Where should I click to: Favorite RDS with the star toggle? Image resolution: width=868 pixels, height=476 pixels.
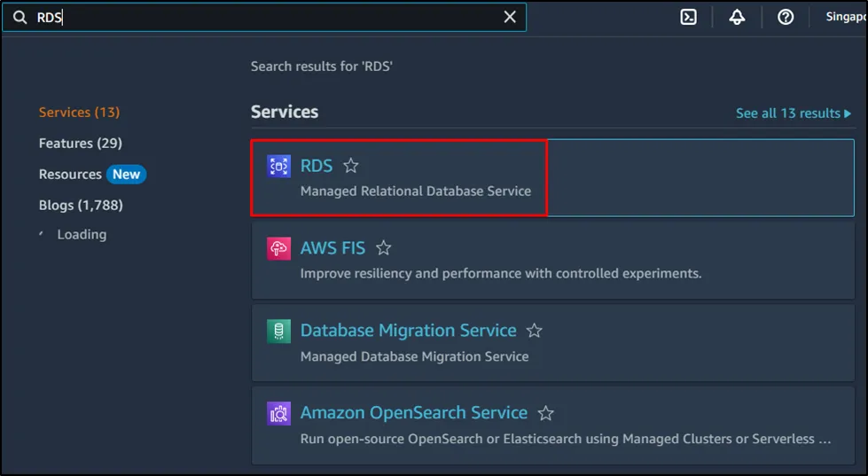351,166
